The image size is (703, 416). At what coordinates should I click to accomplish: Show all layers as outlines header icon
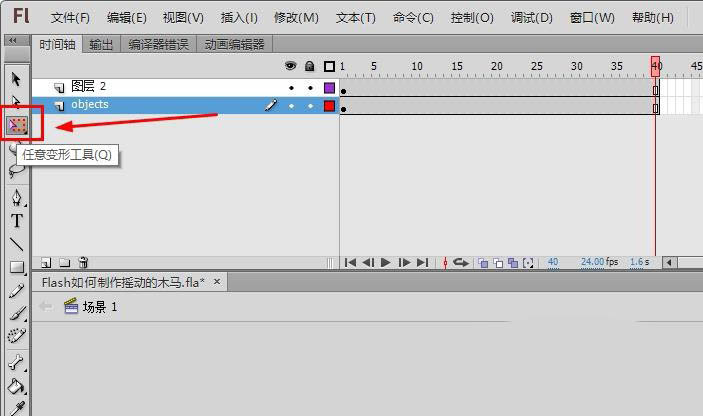[x=329, y=67]
